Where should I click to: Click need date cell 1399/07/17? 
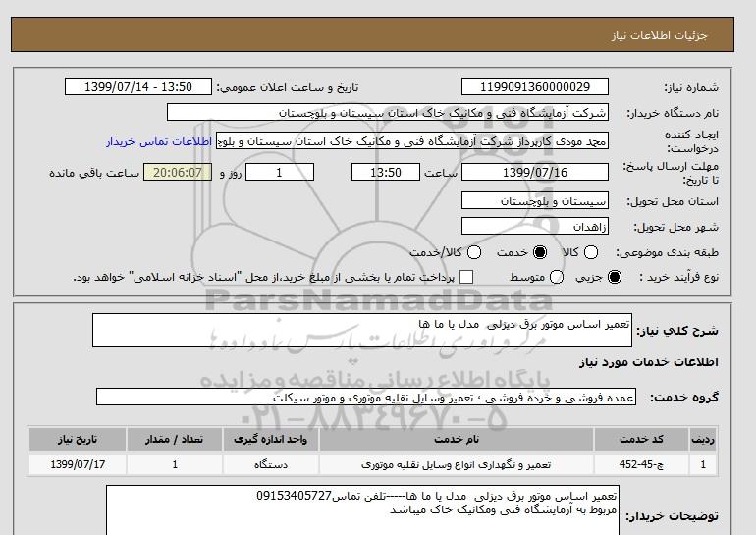78,464
